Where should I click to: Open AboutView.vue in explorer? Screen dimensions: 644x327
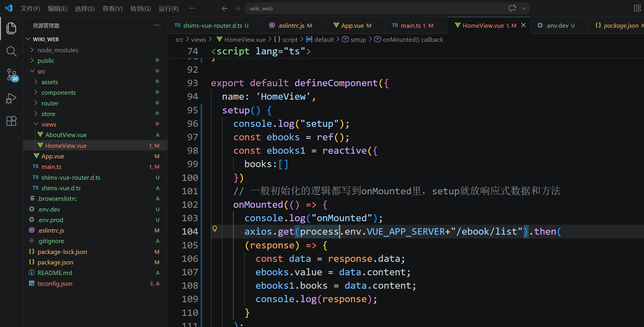(x=95, y=135)
